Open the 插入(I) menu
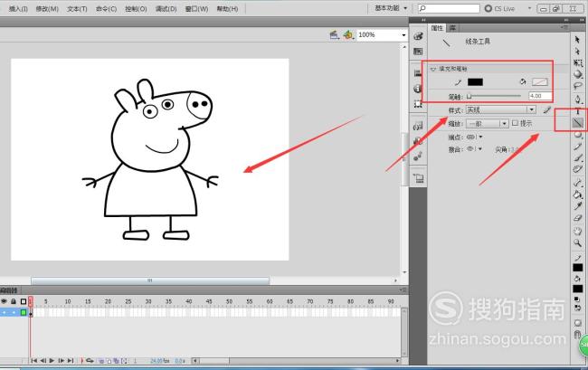The height and width of the screenshot is (370, 588). 18,9
